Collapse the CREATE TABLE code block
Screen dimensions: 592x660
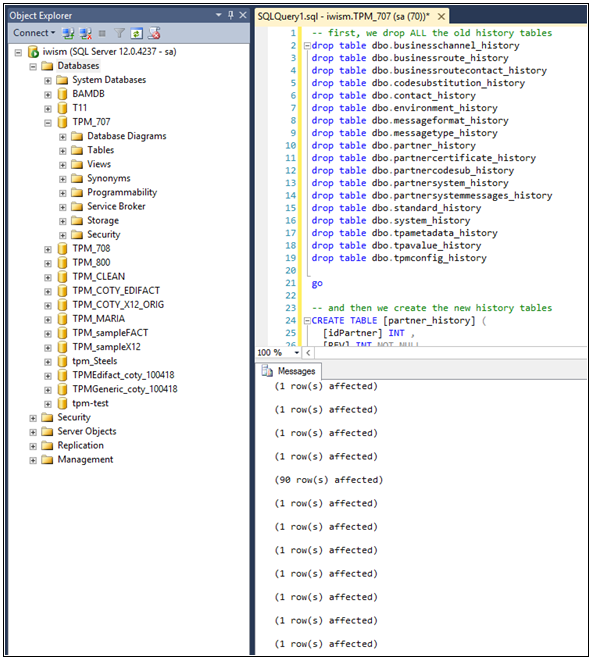tap(307, 321)
